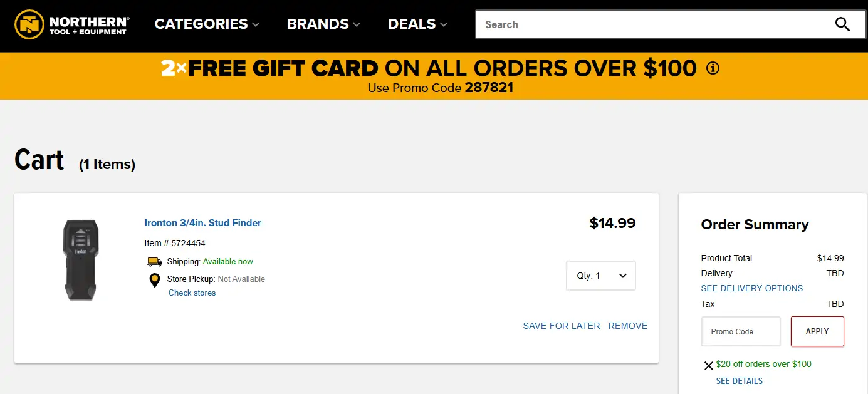Click the search magnifying glass icon
Image resolution: width=868 pixels, height=394 pixels.
(842, 24)
